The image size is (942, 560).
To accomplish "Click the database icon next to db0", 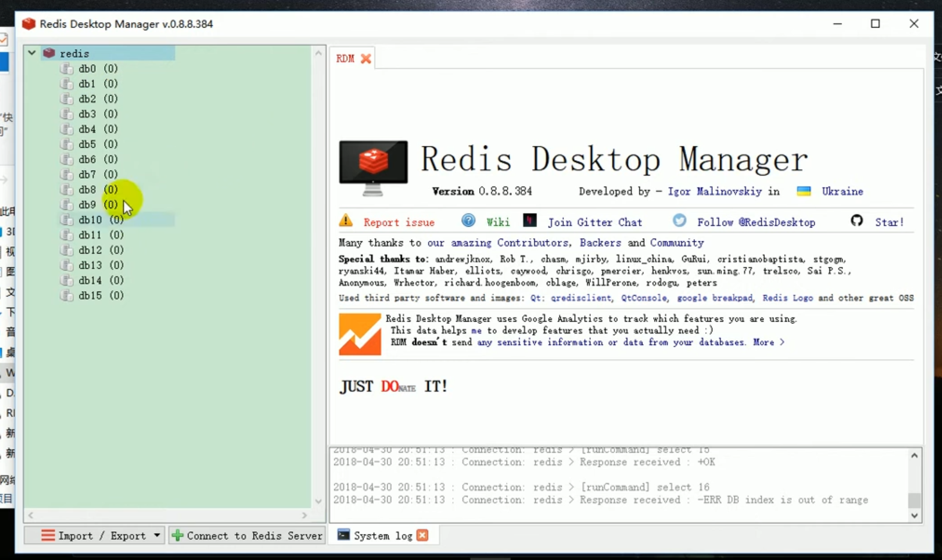I will (66, 68).
